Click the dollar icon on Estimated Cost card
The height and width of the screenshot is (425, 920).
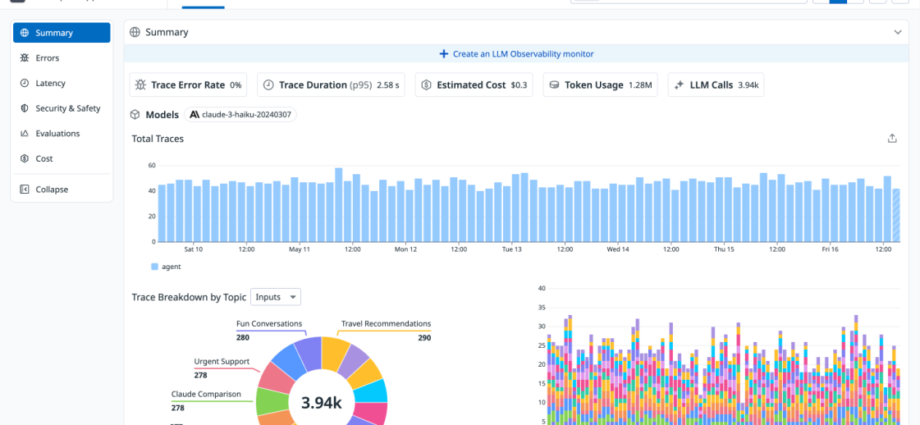(426, 85)
